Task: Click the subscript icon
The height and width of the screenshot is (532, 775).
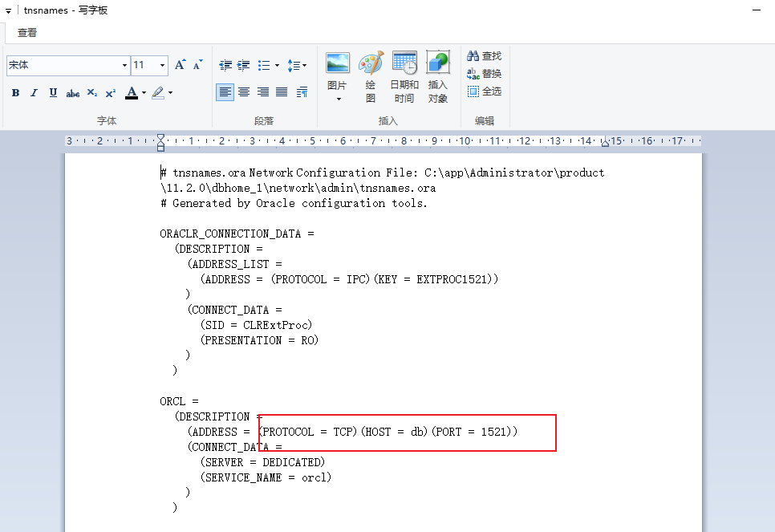Action: pyautogui.click(x=91, y=93)
